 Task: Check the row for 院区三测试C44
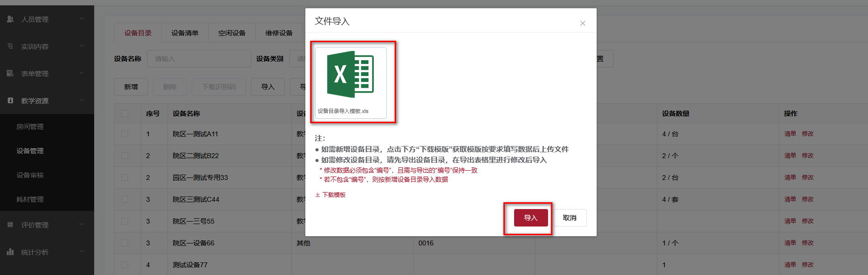(125, 199)
